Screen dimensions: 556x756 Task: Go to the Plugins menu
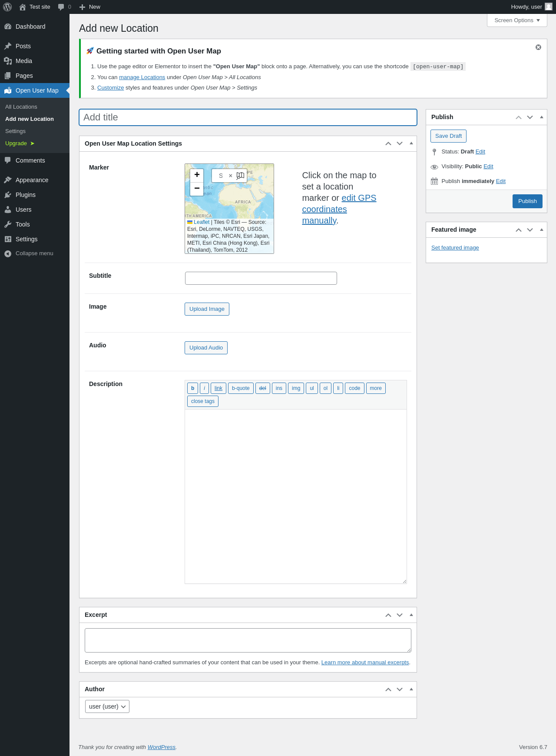click(x=26, y=195)
